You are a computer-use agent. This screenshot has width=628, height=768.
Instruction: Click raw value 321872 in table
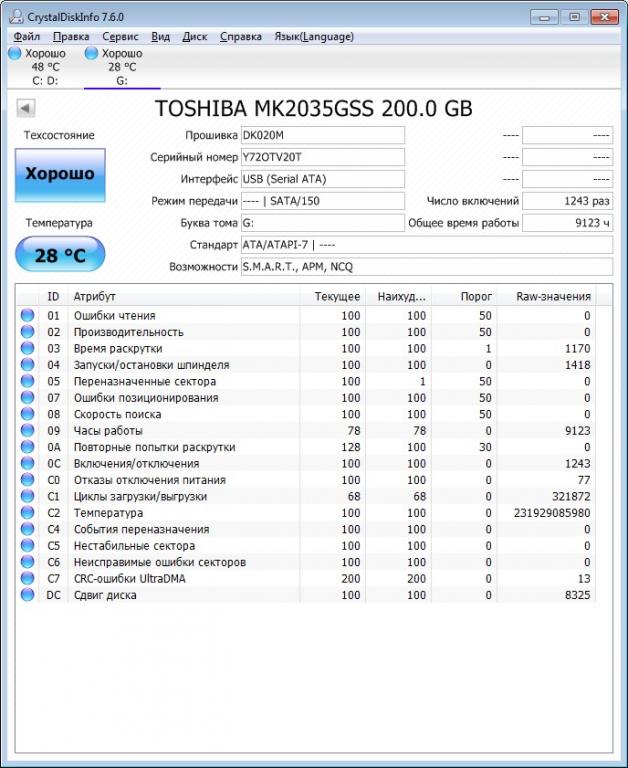click(571, 496)
